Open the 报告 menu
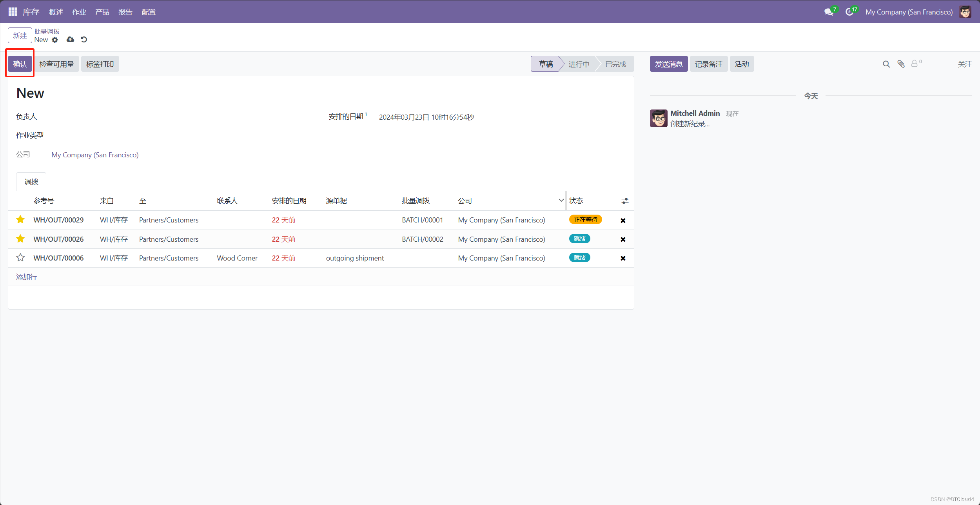This screenshot has width=980, height=505. [x=125, y=12]
